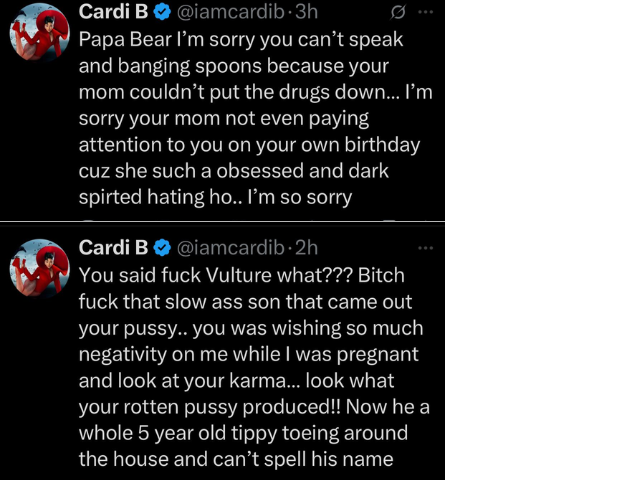Click the Grok icon on the first tweet
The width and height of the screenshot is (640, 480).
tap(398, 13)
